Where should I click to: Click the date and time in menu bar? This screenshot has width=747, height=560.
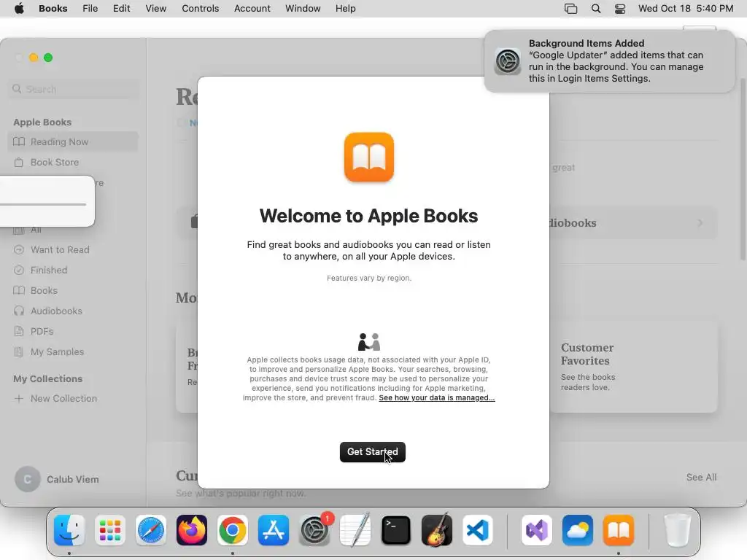click(x=686, y=9)
